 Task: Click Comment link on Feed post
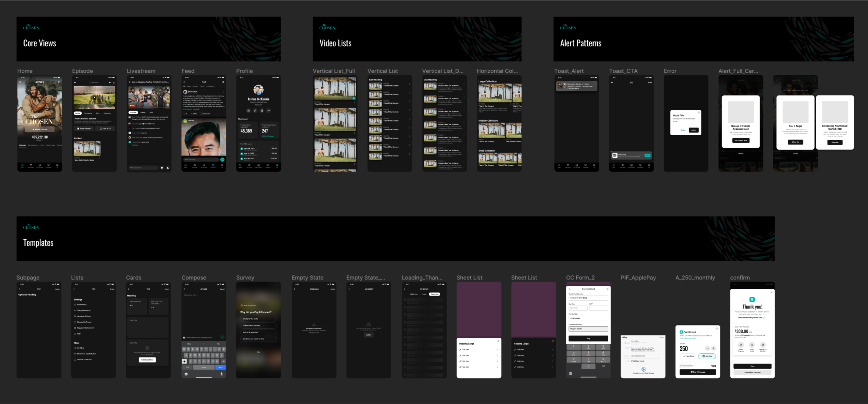pyautogui.click(x=205, y=114)
